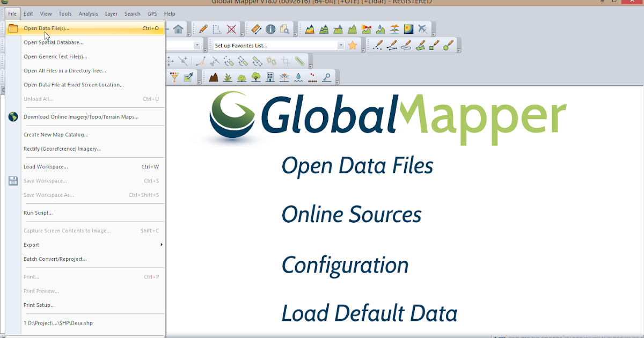Select the create point features pencil tool
The width and height of the screenshot is (644, 338).
click(378, 46)
